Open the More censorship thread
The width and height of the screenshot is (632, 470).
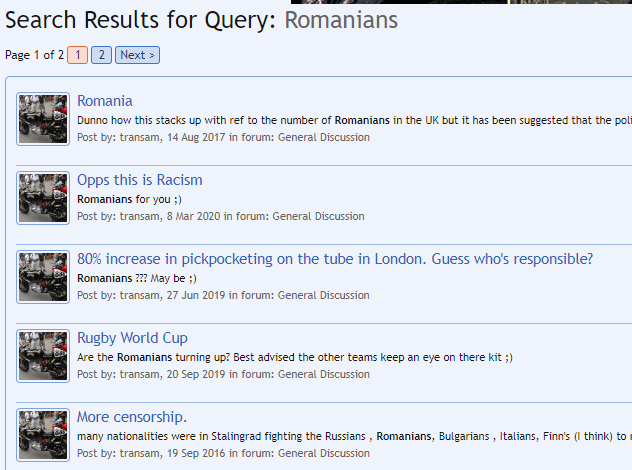click(132, 417)
